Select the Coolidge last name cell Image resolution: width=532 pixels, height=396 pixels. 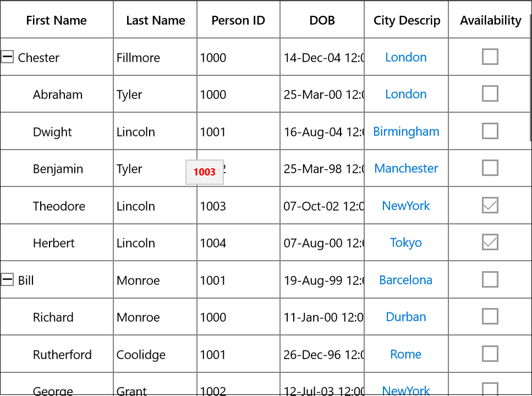coord(155,354)
